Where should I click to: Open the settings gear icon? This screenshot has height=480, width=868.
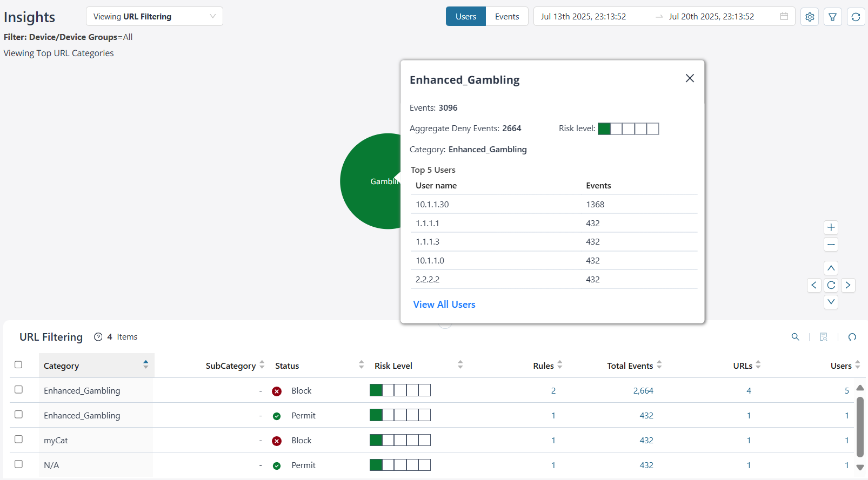pos(810,17)
